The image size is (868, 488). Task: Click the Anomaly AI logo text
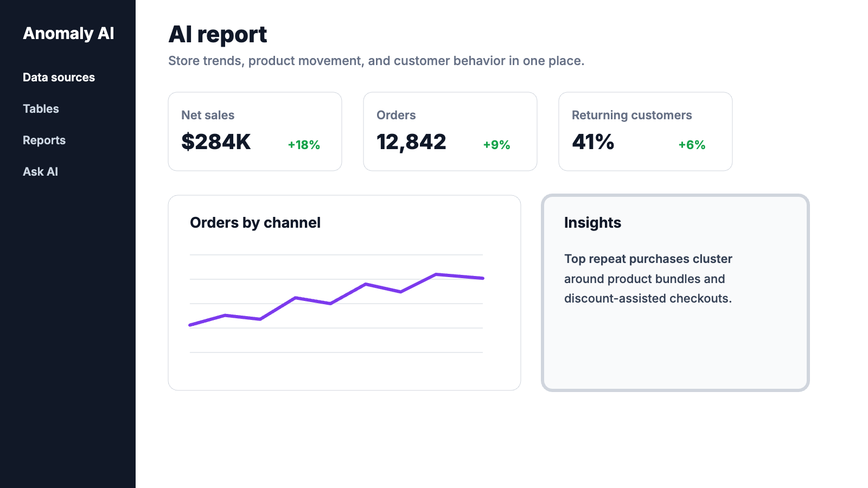point(68,34)
